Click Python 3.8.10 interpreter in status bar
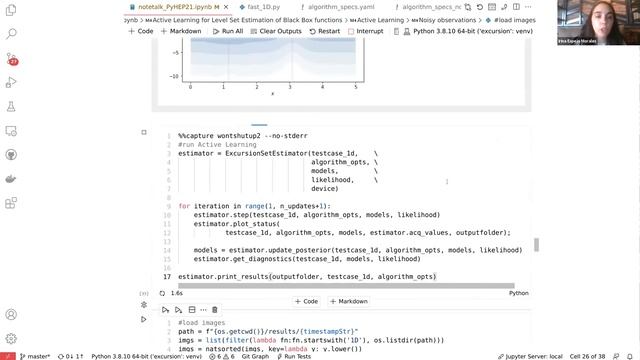The width and height of the screenshot is (640, 360). 147,356
